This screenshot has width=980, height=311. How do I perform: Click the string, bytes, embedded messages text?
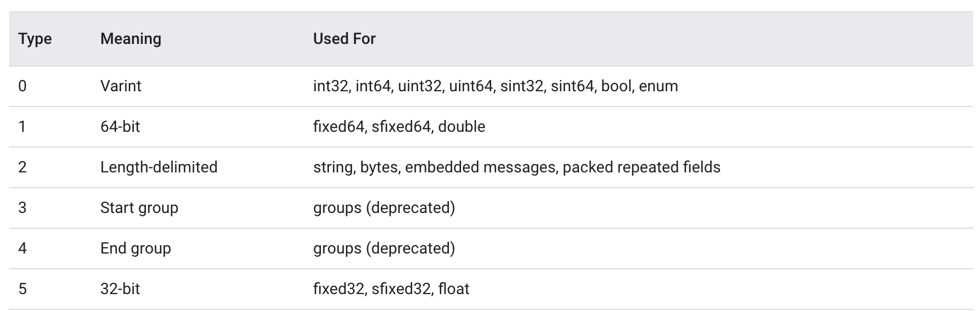(516, 167)
